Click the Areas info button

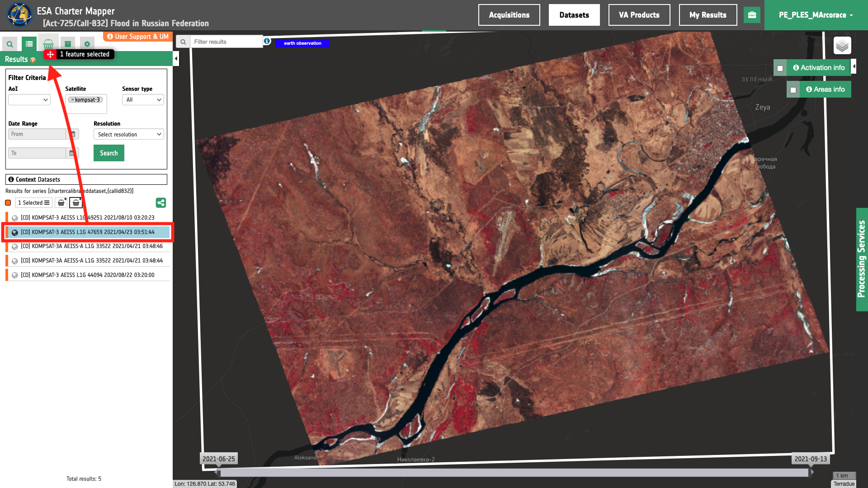(826, 89)
